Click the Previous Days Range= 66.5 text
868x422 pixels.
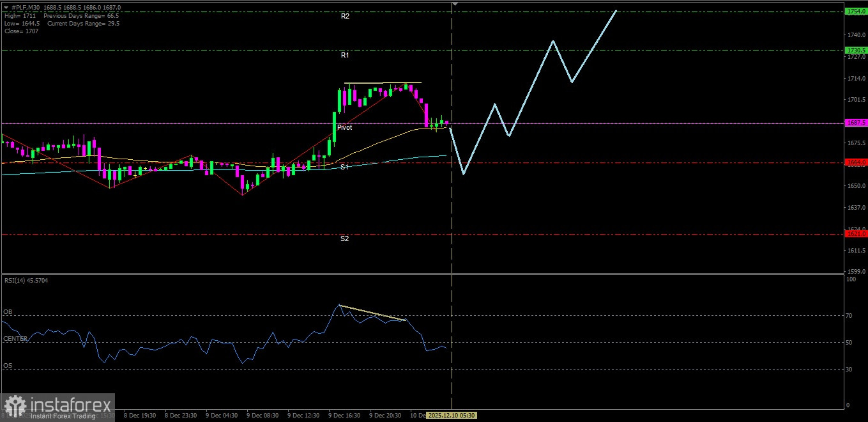[x=82, y=15]
